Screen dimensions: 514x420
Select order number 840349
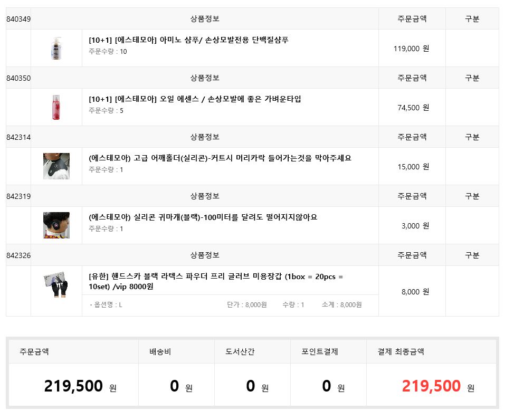click(x=18, y=19)
